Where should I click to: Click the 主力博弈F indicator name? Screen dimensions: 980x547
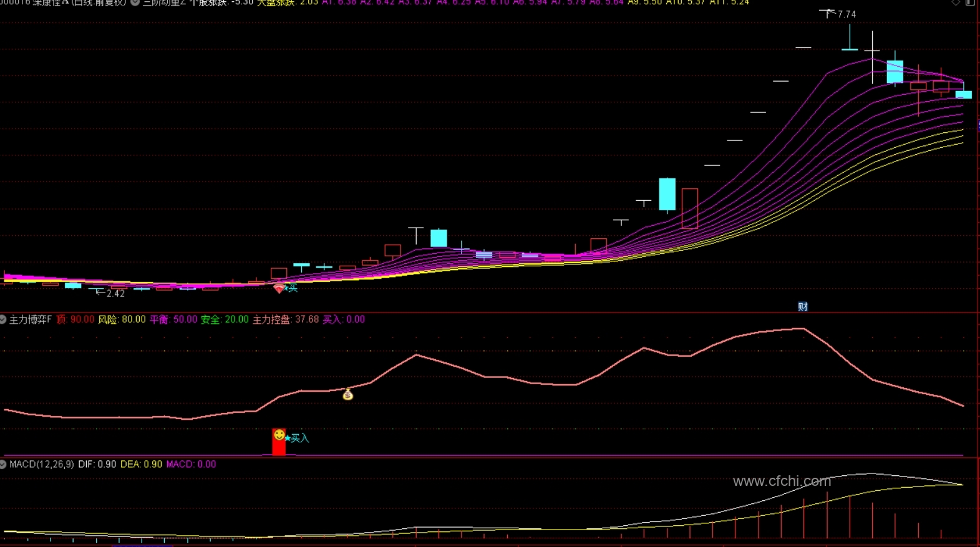(30, 319)
